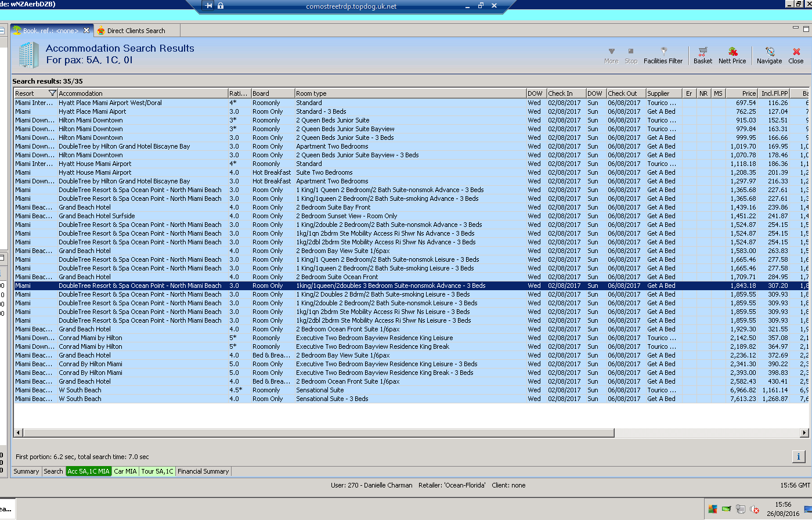Click the Basket shopping cart icon
Image resolution: width=812 pixels, height=520 pixels.
coord(702,56)
